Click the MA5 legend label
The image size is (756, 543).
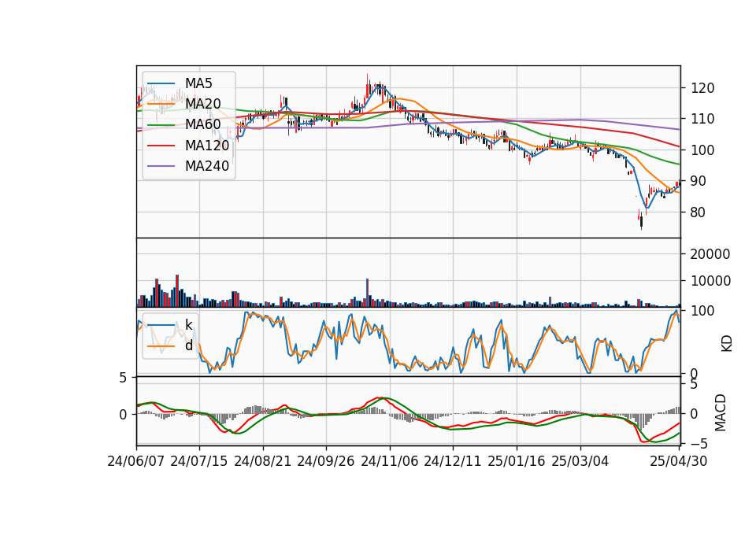[198, 83]
